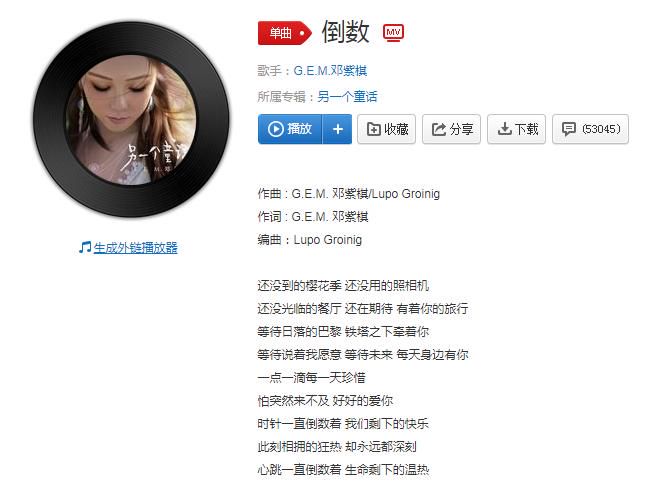Click the 生成外链播放器 link
This screenshot has height=490, width=664.
pyautogui.click(x=136, y=248)
